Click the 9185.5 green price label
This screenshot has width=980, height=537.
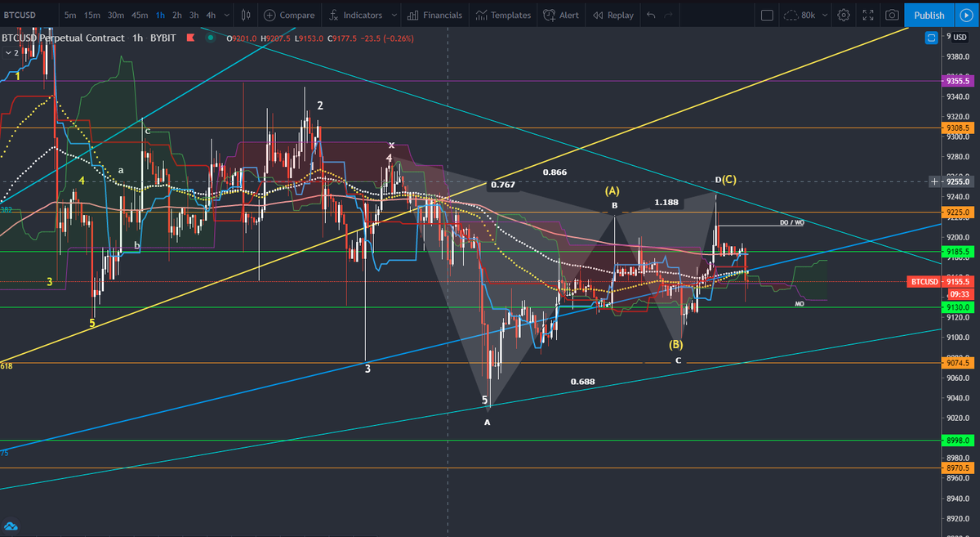pyautogui.click(x=957, y=252)
